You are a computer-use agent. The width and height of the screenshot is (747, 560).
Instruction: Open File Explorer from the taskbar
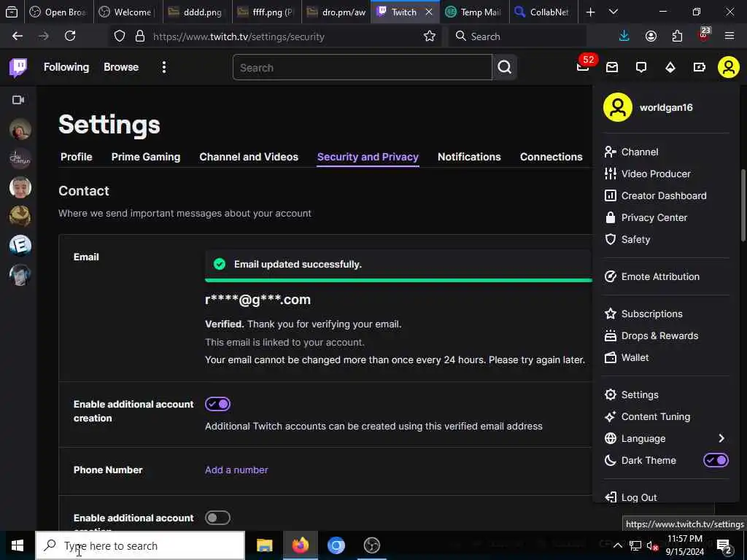264,545
